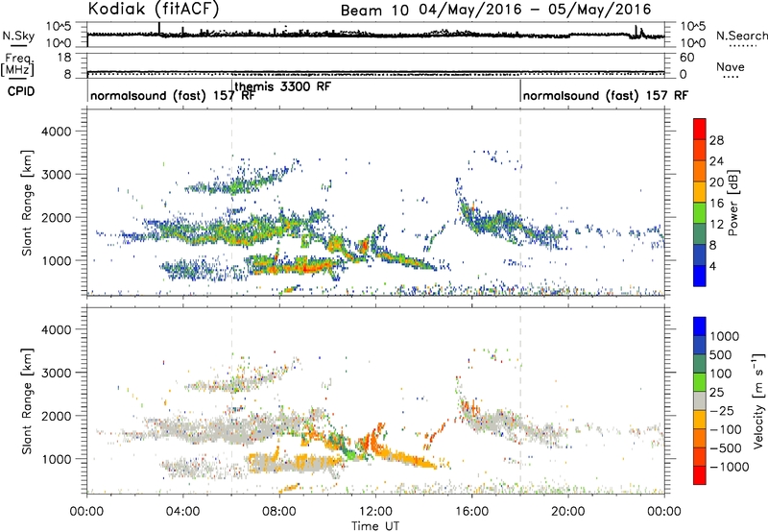Click the -25 label on Velocity scale
The width and height of the screenshot is (768, 532).
pos(723,411)
